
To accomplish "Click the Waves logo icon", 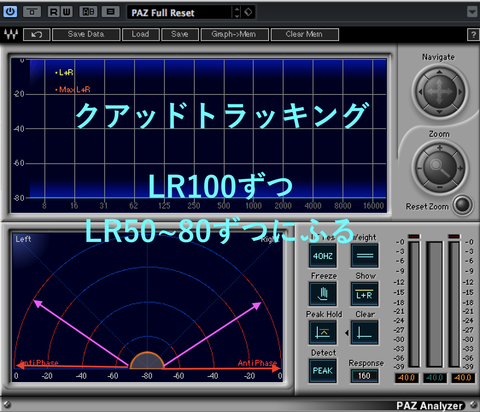I will [x=11, y=34].
